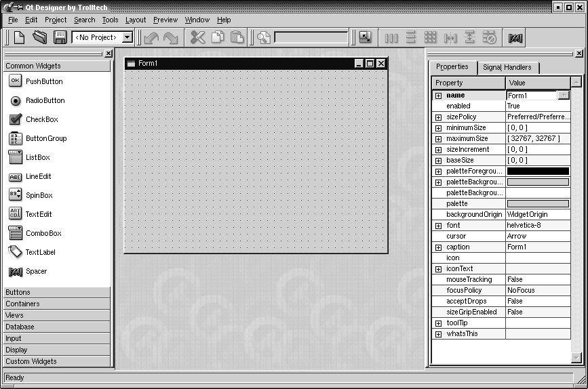Select the CheckBox widget in toolbox
Viewport: 588px width, 389px height.
pyautogui.click(x=41, y=119)
